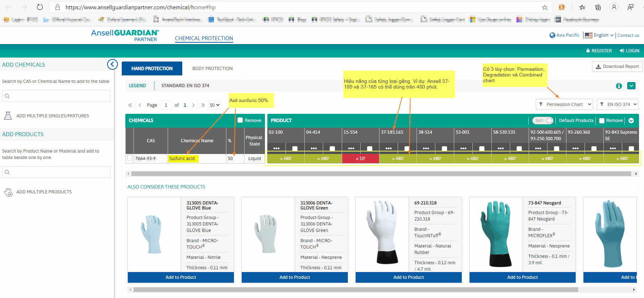This screenshot has height=298, width=644.
Task: Focus the product name search field
Action: (x=56, y=172)
